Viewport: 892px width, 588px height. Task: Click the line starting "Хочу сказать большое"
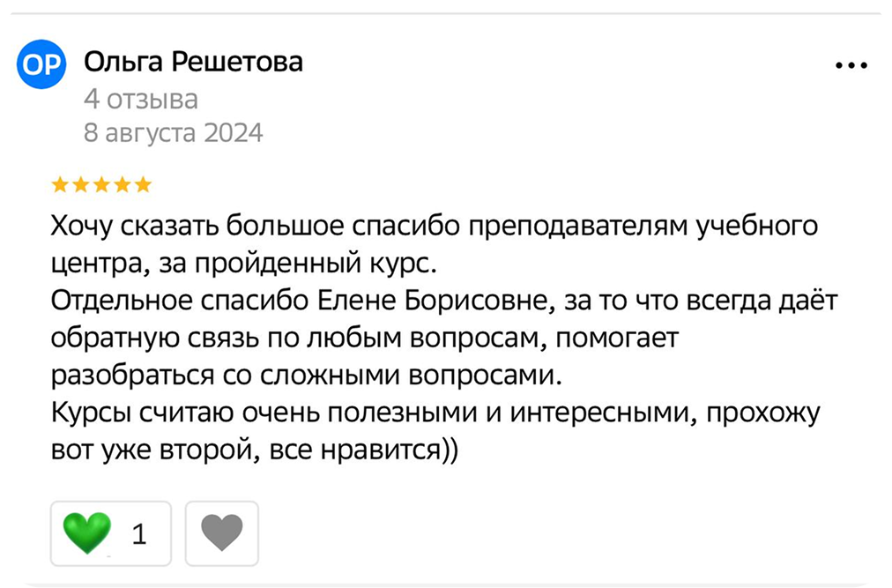pos(435,226)
